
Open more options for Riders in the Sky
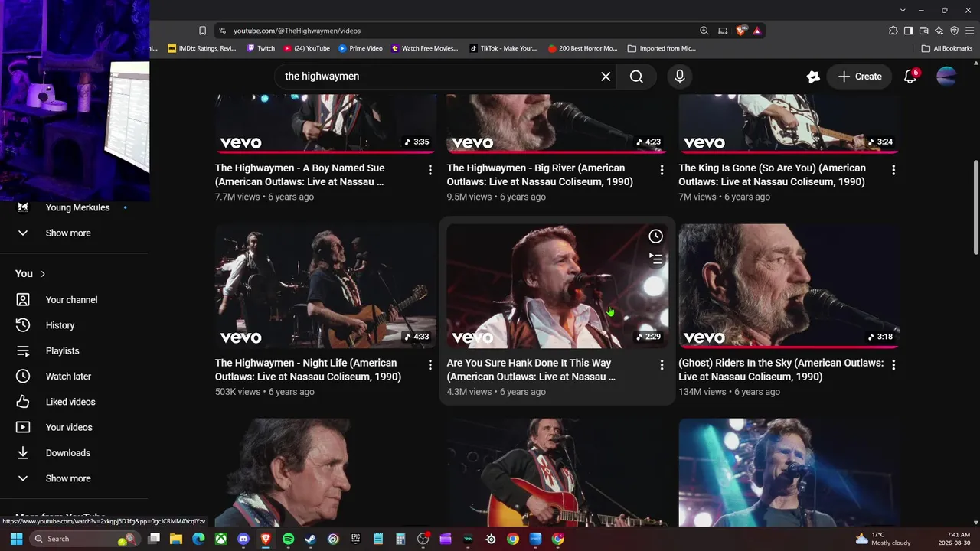(x=893, y=365)
